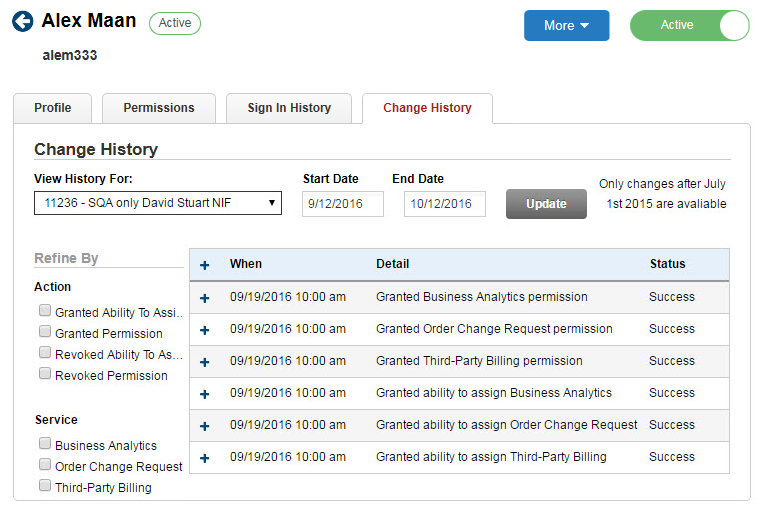This screenshot has width=760, height=511.
Task: Click the back arrow beside Alex Maan
Action: [22, 22]
